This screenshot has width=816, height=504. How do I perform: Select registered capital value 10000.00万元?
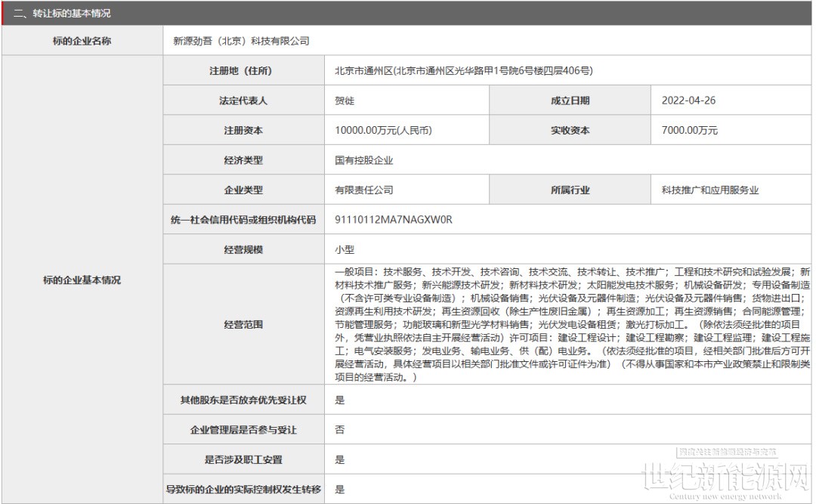click(383, 131)
